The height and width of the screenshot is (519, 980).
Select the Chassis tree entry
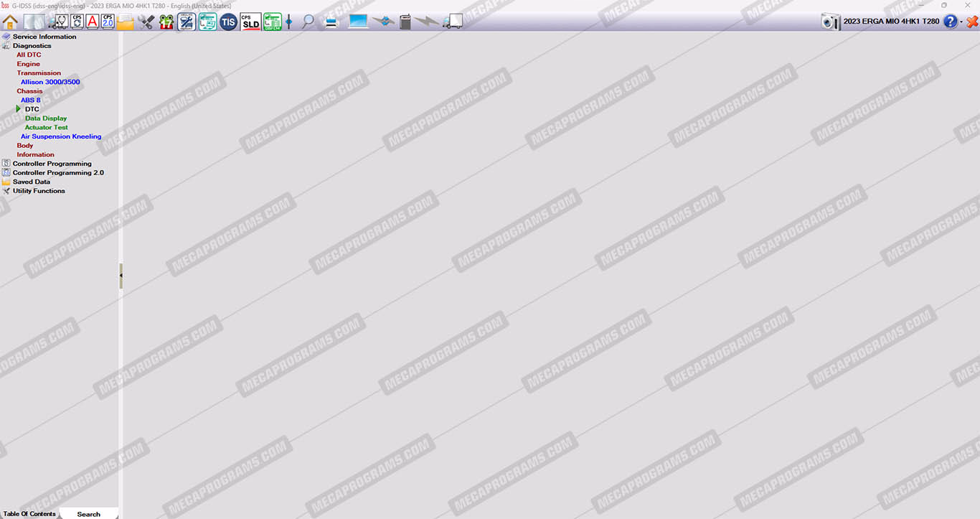(30, 91)
